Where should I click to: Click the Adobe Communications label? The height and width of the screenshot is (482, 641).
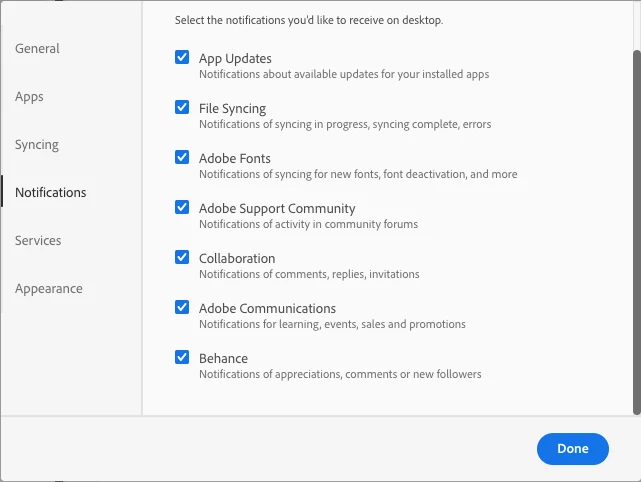pos(267,308)
